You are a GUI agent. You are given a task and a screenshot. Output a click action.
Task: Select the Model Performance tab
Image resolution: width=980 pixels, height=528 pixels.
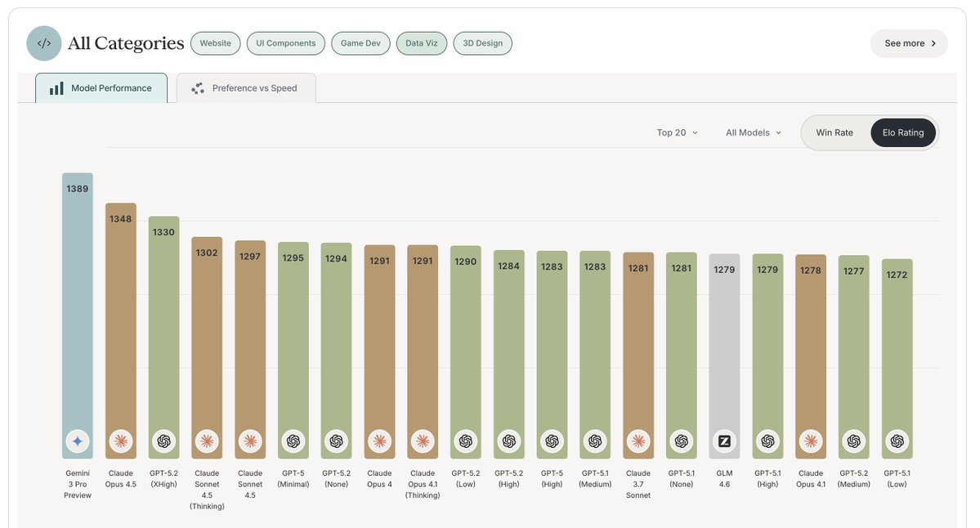[101, 87]
